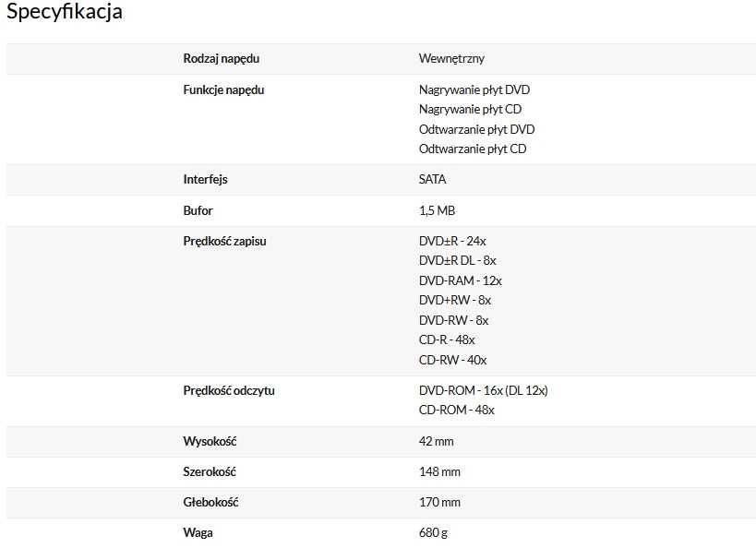Viewport: 756px width, 548px height.
Task: Select the Prędkość odczytu label
Action: (x=229, y=391)
